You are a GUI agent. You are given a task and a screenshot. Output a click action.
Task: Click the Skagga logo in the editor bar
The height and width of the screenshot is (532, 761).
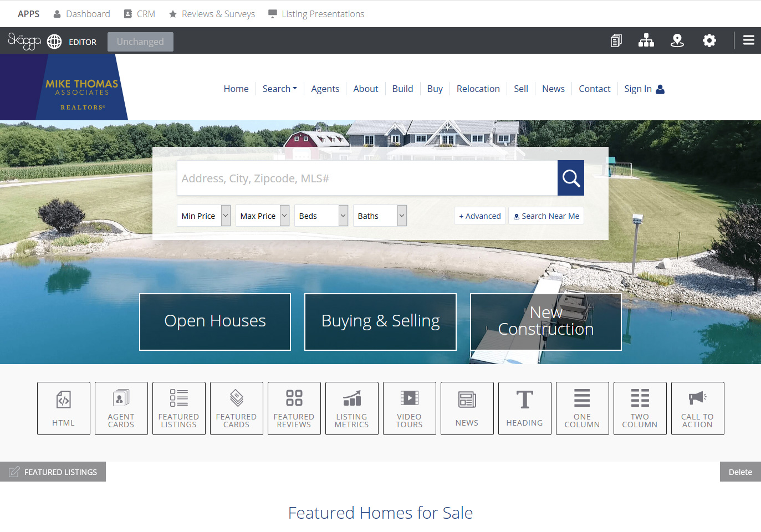pyautogui.click(x=24, y=41)
